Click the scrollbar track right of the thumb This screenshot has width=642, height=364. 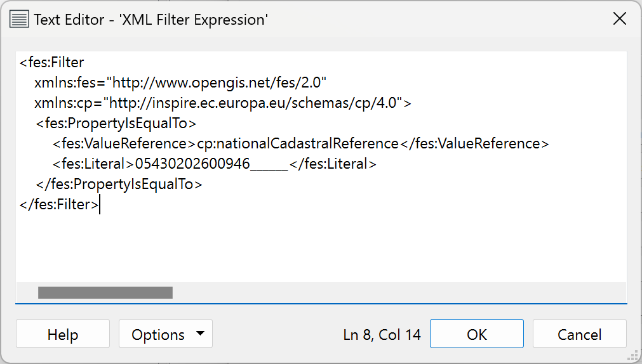[399, 292]
